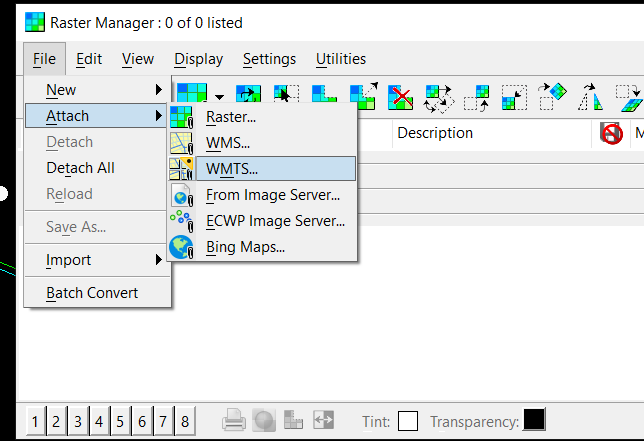Click the printer icon at bottom
This screenshot has height=441, width=644.
[x=234, y=420]
